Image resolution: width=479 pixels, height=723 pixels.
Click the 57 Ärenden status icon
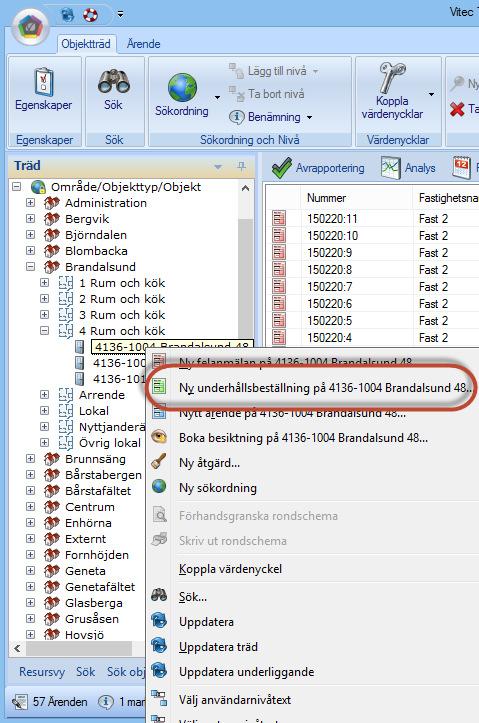click(x=20, y=702)
